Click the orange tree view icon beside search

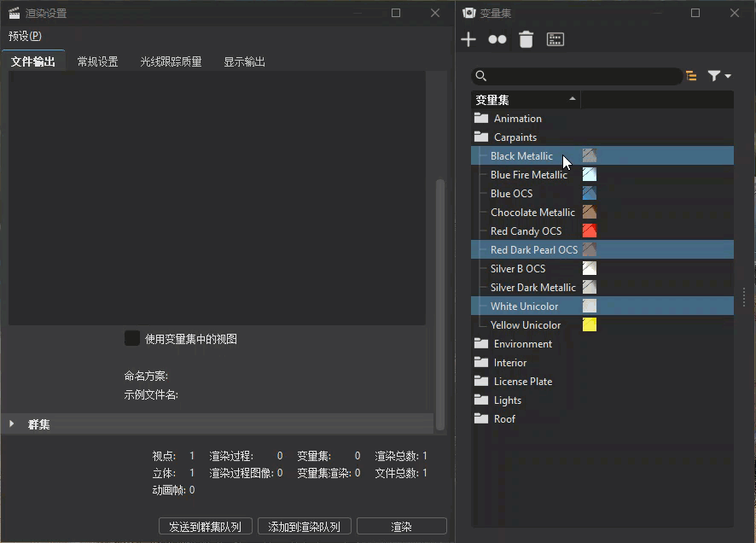[690, 76]
